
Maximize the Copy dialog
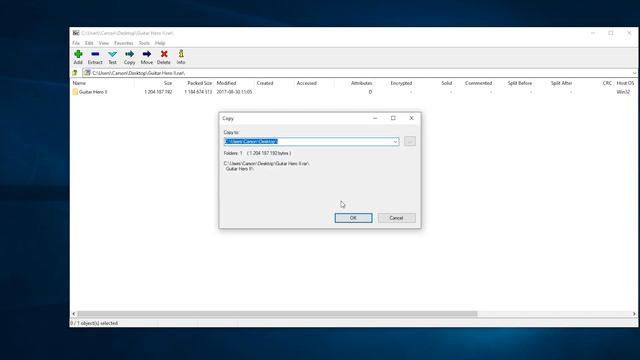click(393, 118)
